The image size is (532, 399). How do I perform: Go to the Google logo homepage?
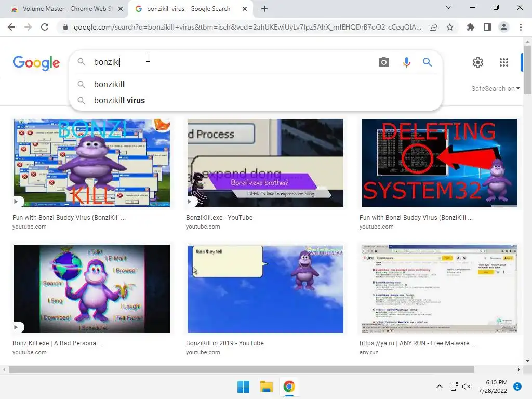click(36, 63)
